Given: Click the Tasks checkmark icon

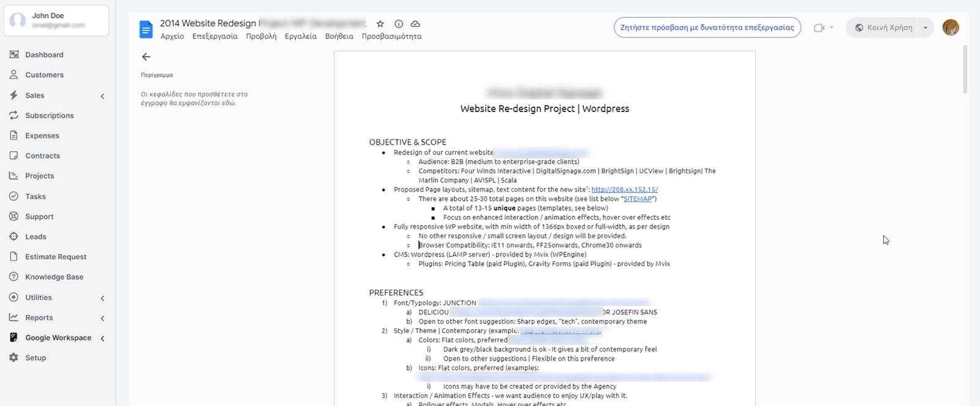Looking at the screenshot, I should coord(13,196).
